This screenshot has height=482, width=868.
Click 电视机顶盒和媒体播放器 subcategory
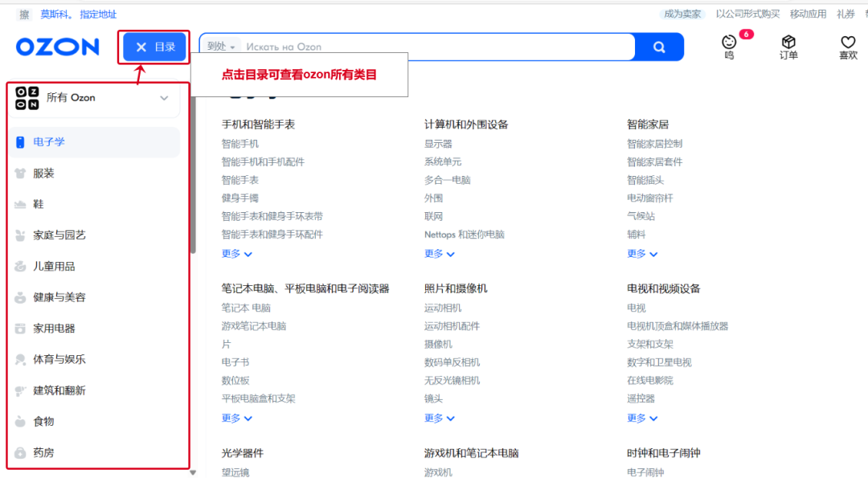click(x=678, y=326)
